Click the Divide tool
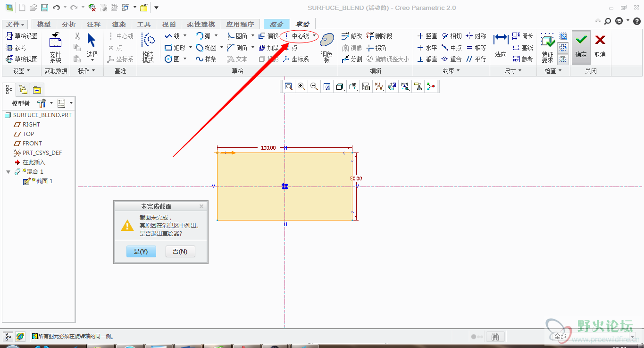The height and width of the screenshot is (348, 644). coord(351,59)
